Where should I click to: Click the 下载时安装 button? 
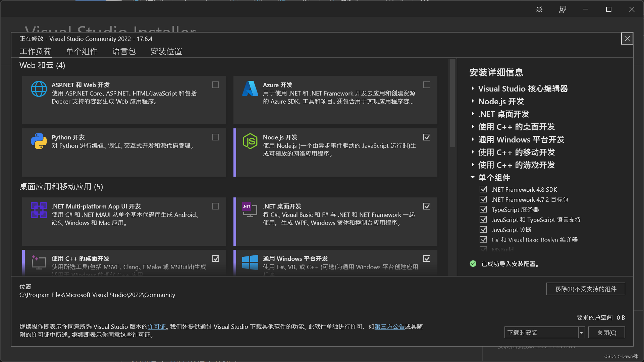coord(541,333)
